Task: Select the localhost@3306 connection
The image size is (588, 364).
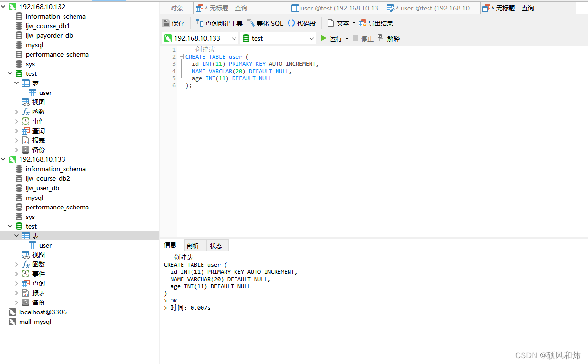Action: (43, 312)
